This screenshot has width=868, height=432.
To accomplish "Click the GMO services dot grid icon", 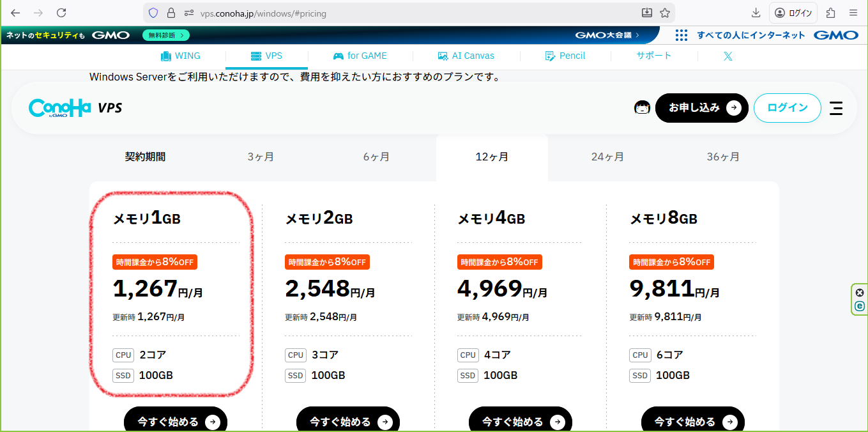I will click(x=681, y=35).
